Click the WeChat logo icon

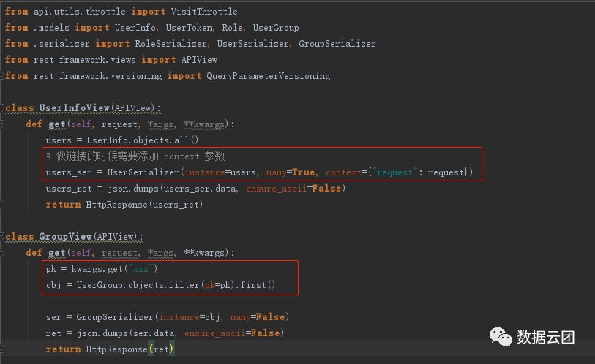pos(501,336)
